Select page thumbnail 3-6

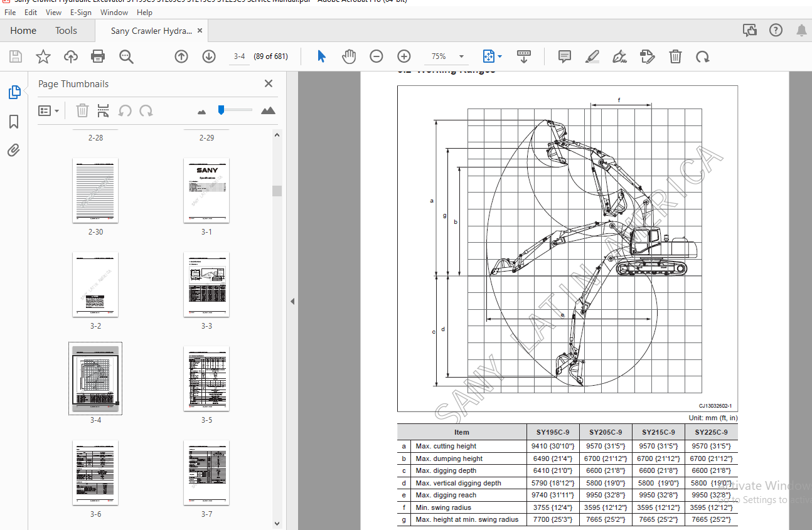tap(95, 473)
